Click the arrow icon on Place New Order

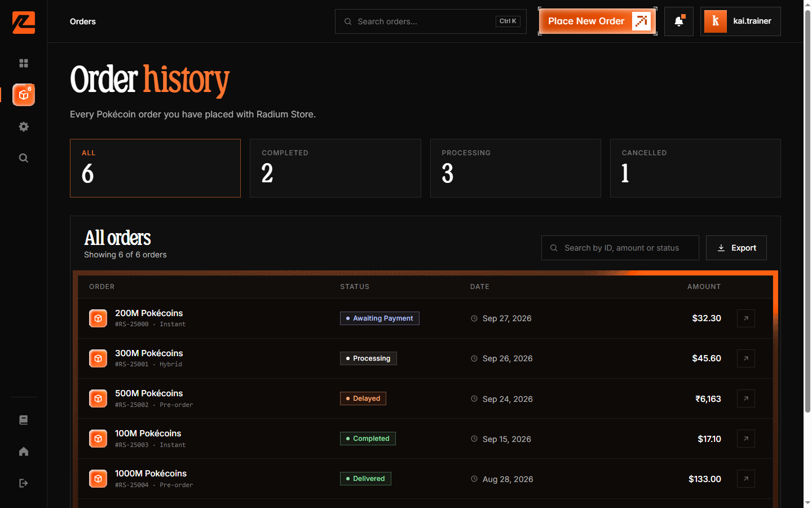click(x=641, y=21)
